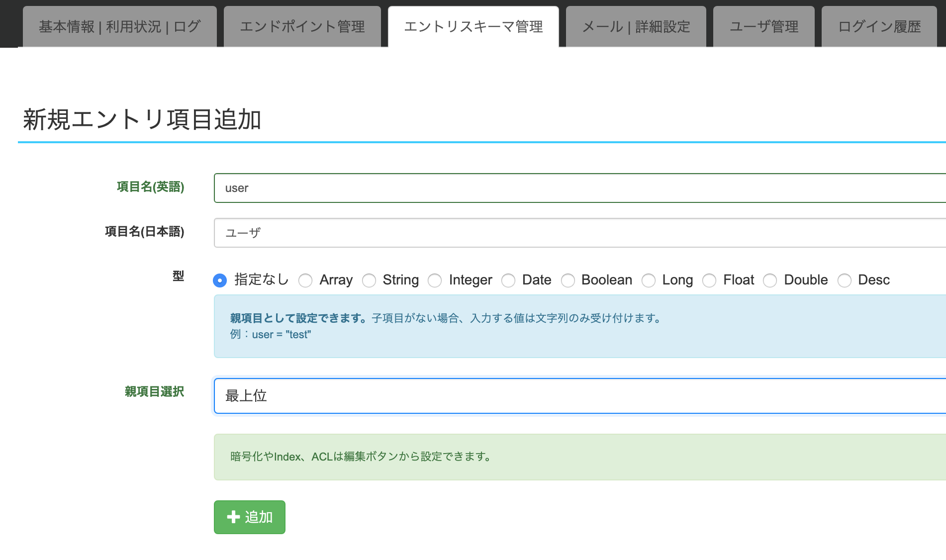The width and height of the screenshot is (946, 560).
Task: Set the type to Date
Action: pos(508,280)
